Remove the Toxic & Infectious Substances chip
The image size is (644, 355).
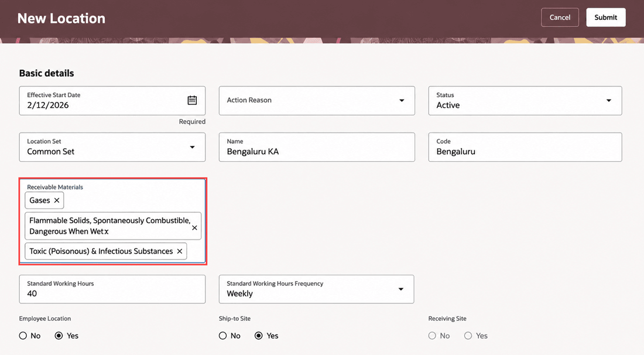[x=180, y=251]
